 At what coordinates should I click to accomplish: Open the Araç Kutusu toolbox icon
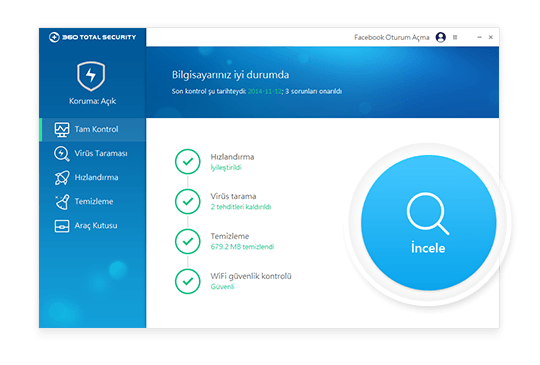[x=62, y=226]
